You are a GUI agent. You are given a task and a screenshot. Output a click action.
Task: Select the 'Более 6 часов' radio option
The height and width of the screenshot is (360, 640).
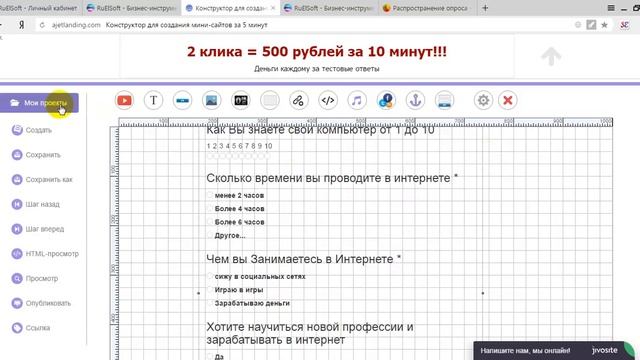[x=210, y=222]
